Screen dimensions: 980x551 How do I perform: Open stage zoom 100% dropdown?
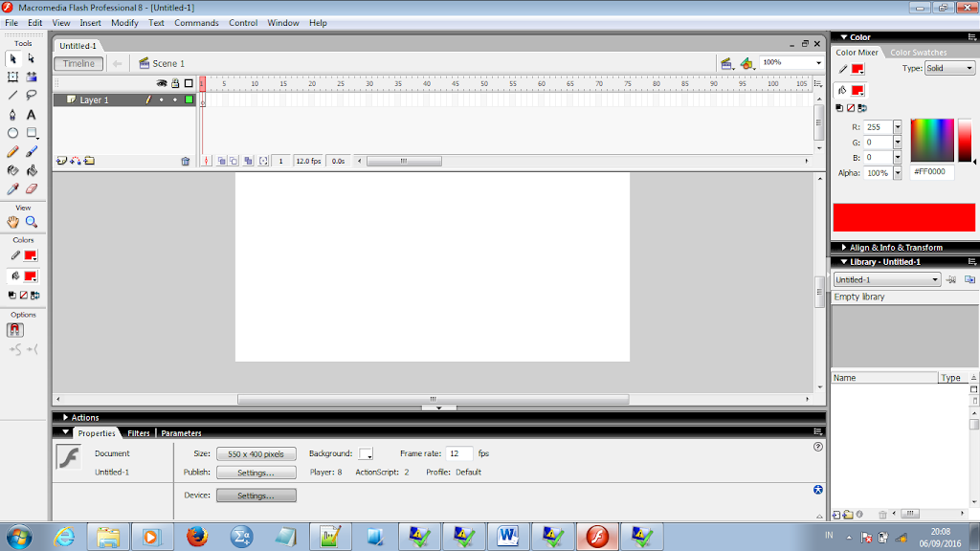819,63
